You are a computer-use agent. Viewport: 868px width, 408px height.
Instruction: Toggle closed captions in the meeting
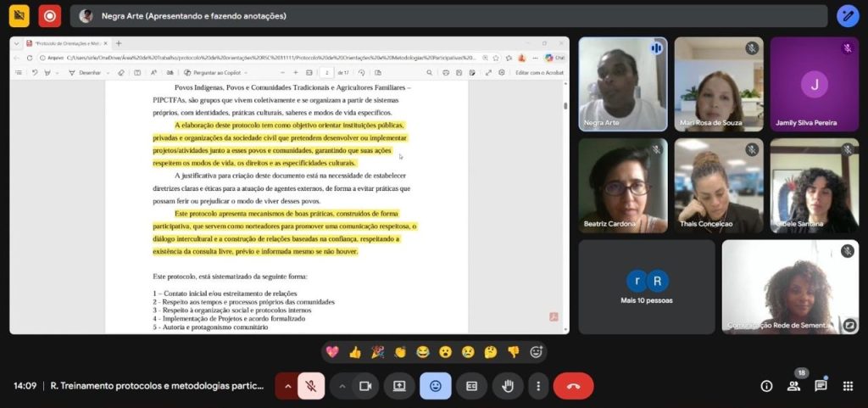471,386
